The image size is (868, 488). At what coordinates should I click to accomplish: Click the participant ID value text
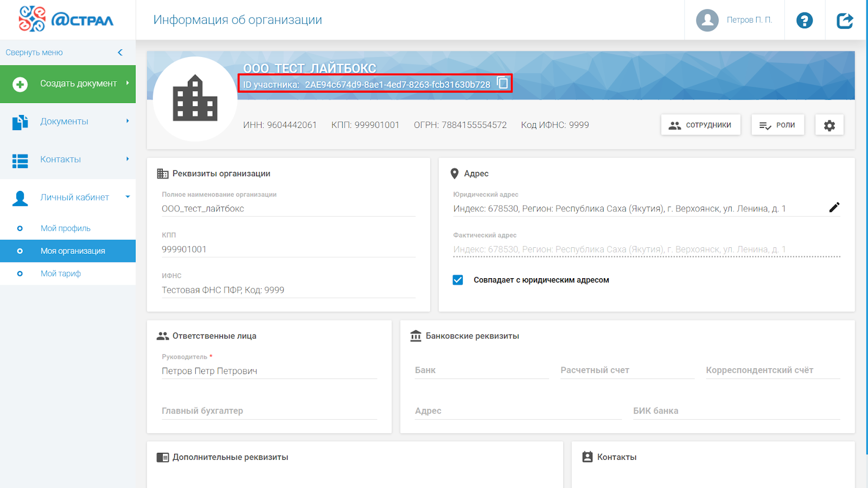pyautogui.click(x=398, y=85)
